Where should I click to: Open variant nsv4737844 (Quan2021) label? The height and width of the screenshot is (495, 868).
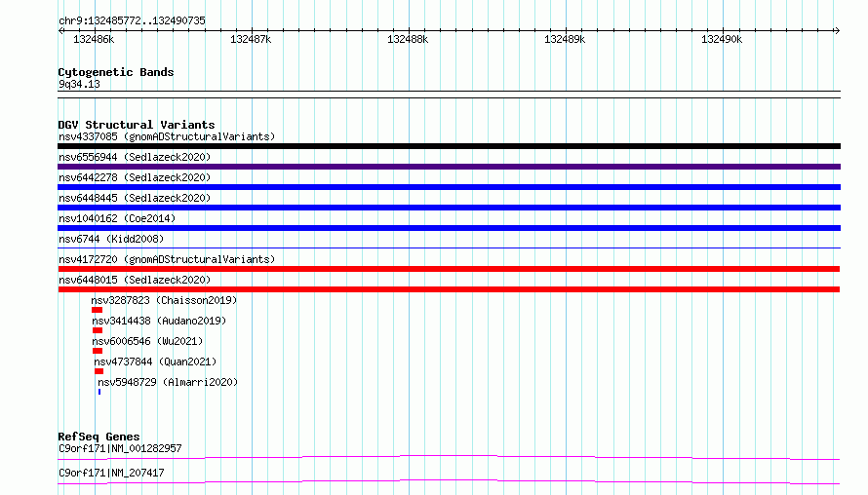point(155,362)
